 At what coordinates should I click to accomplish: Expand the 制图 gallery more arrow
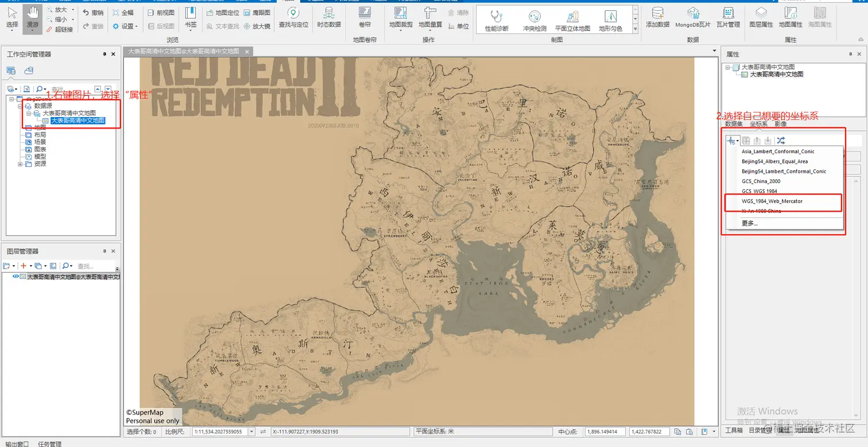[x=635, y=28]
